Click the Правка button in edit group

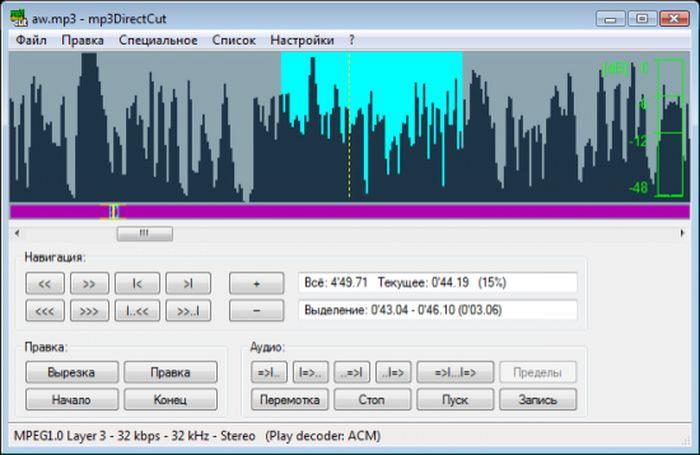pos(171,372)
